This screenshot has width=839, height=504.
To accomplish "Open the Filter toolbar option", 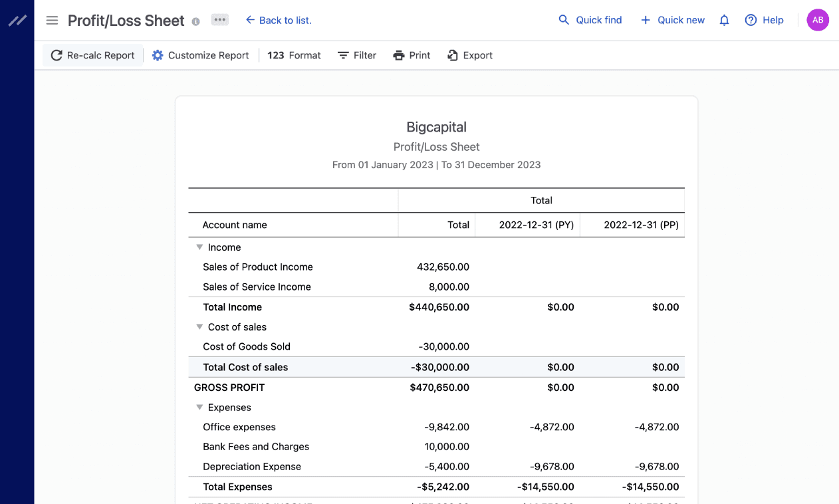I will click(x=357, y=55).
